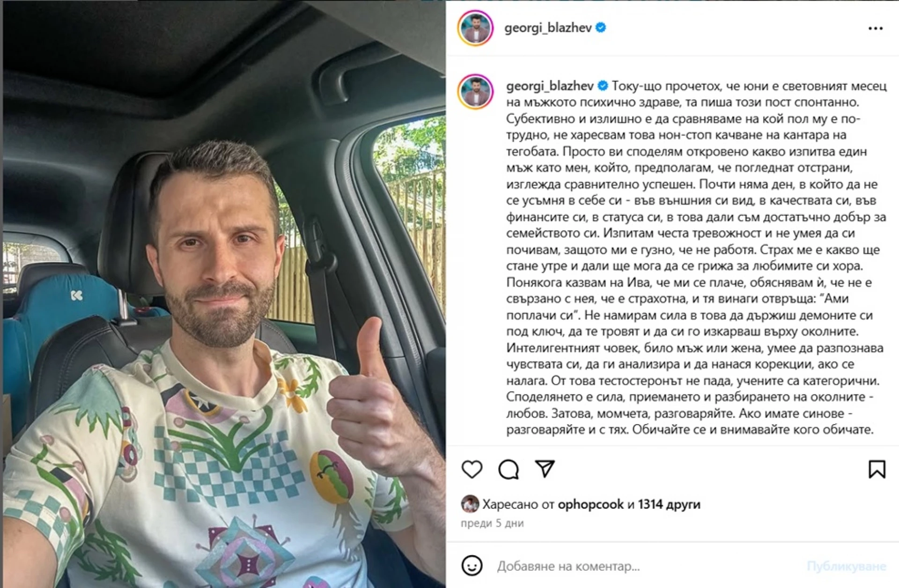The width and height of the screenshot is (899, 588).
Task: Open the three-dot more options menu
Action: pyautogui.click(x=875, y=29)
